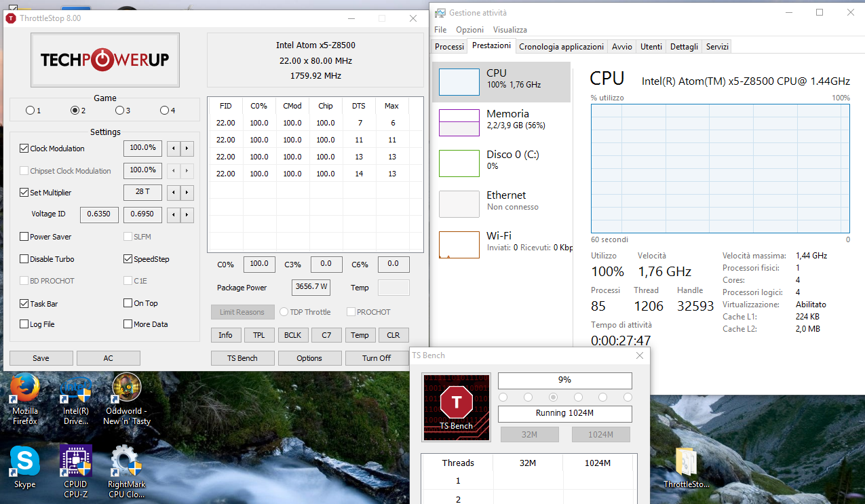Select Game profile radio button 1
The image size is (865, 504).
click(30, 111)
